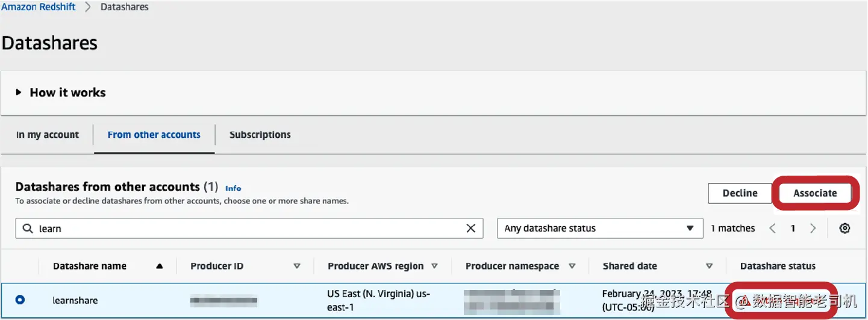Sort by Datashare name ascending arrow
This screenshot has height=320, width=868.
pos(159,266)
